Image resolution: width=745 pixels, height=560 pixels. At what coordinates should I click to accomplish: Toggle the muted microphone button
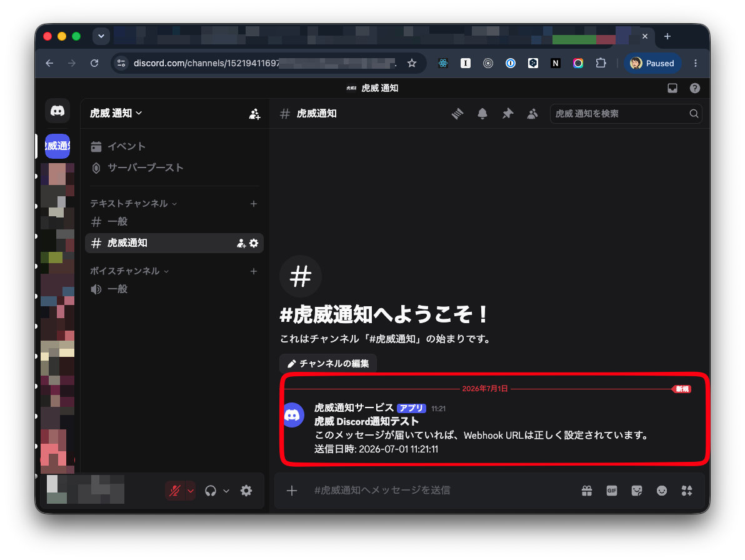pyautogui.click(x=175, y=491)
